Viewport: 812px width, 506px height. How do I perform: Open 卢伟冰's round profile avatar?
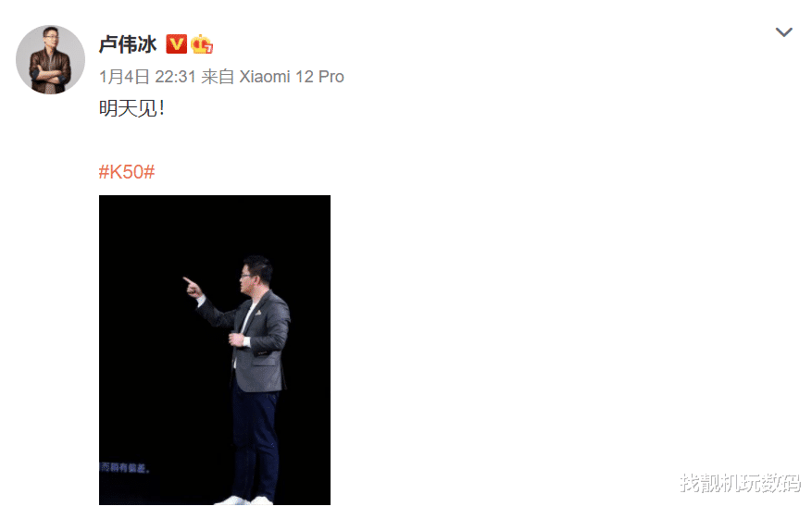pyautogui.click(x=50, y=59)
